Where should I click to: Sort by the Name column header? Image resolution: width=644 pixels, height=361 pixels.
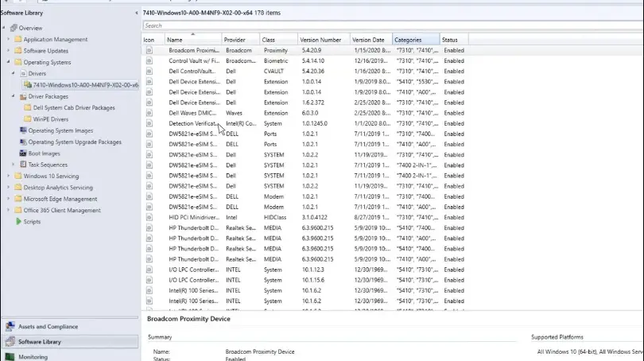tap(193, 40)
